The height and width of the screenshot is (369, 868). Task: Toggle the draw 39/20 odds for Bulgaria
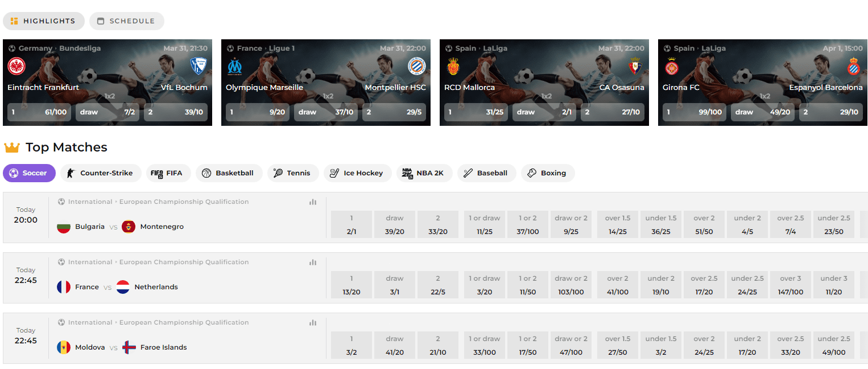(395, 224)
